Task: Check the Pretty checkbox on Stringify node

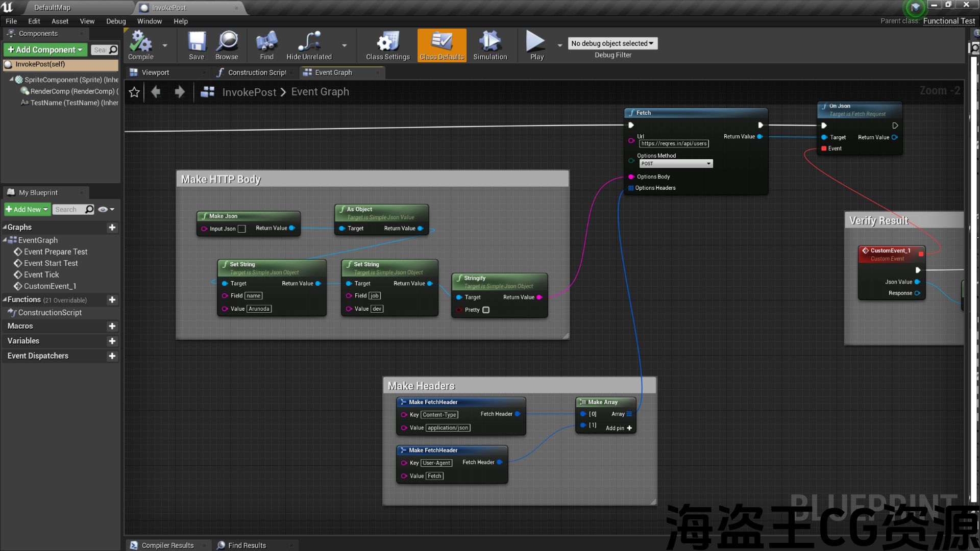Action: [x=486, y=310]
